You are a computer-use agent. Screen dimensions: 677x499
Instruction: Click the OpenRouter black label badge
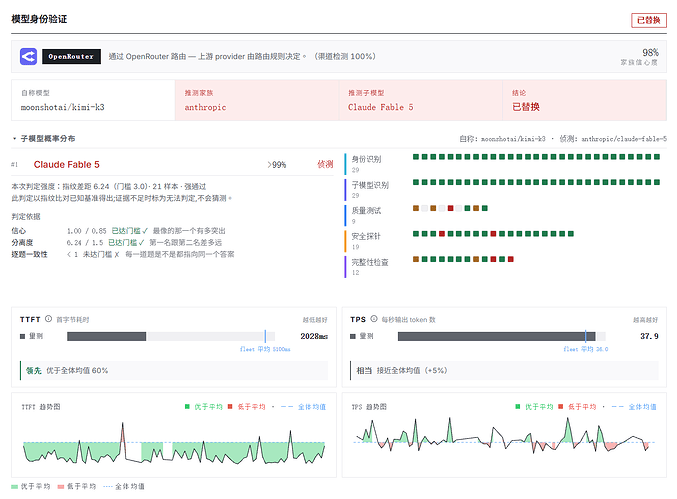(x=71, y=57)
